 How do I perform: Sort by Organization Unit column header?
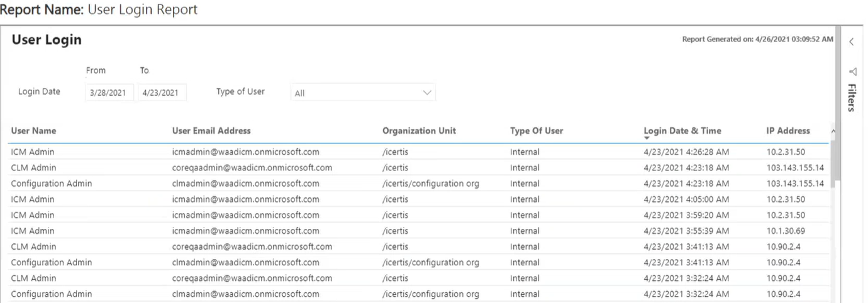click(419, 131)
